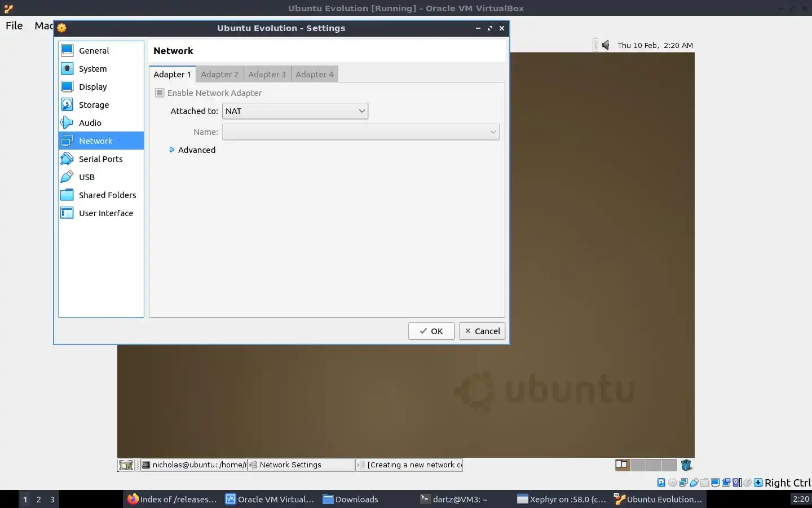The image size is (812, 508).
Task: Select the first guest workspace switcher cell
Action: (623, 465)
